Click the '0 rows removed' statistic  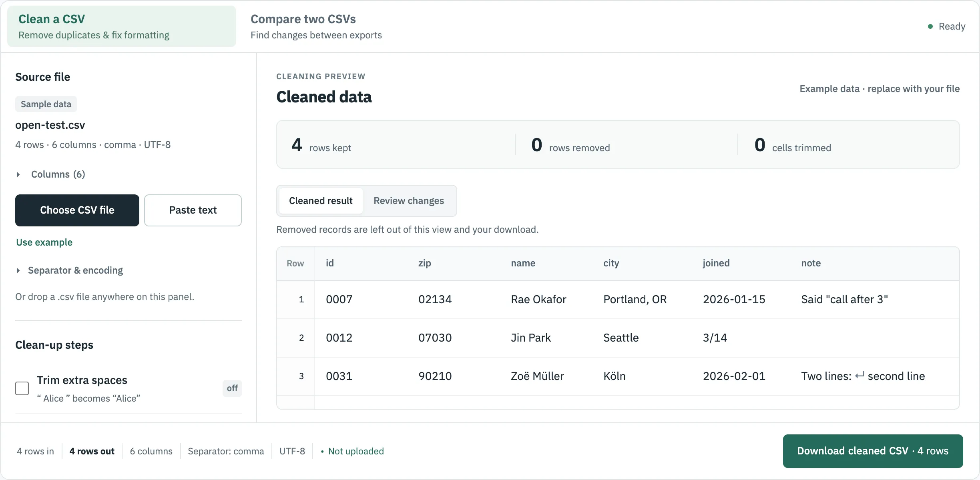point(570,145)
